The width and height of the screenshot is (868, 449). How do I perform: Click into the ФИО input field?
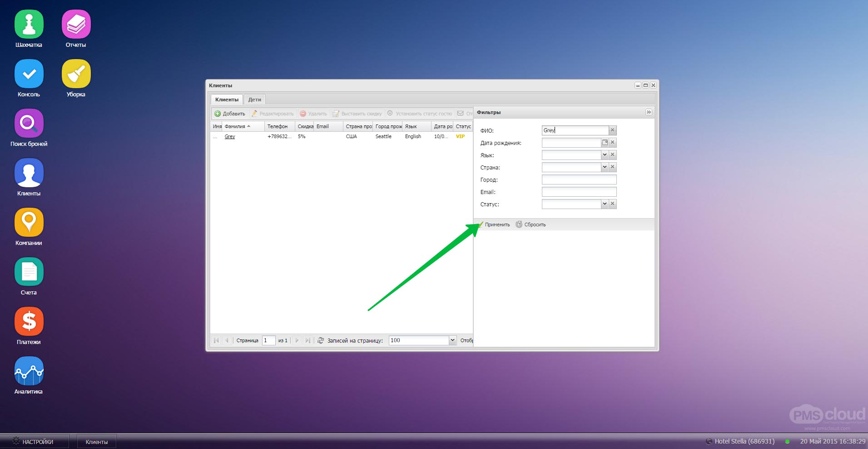point(575,130)
